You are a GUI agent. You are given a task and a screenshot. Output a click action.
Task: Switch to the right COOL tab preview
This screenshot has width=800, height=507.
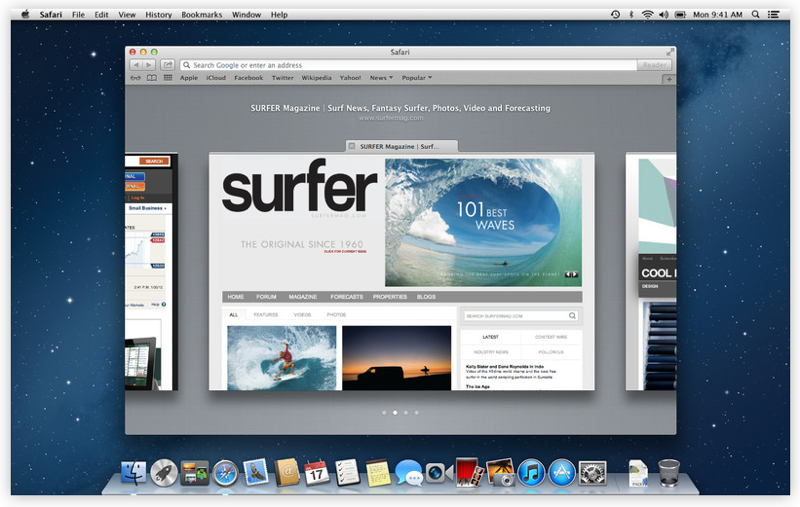click(x=651, y=271)
